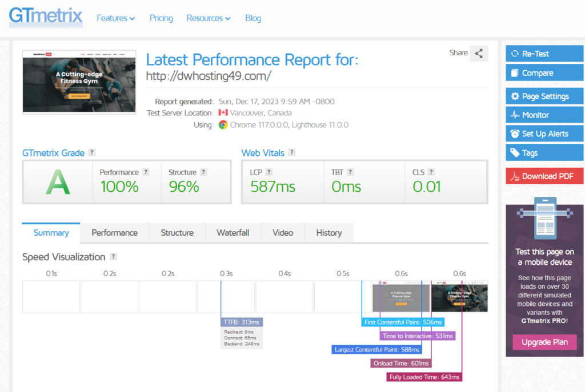The width and height of the screenshot is (585, 392).
Task: Open the Video tab
Action: click(x=283, y=233)
